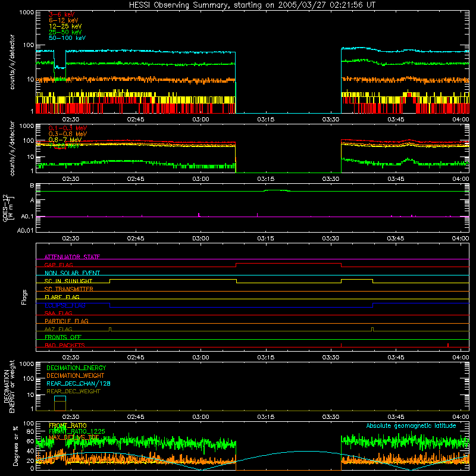Click the 03:15 tick under top panel
Screen dimensions: 476x476
(x=265, y=120)
